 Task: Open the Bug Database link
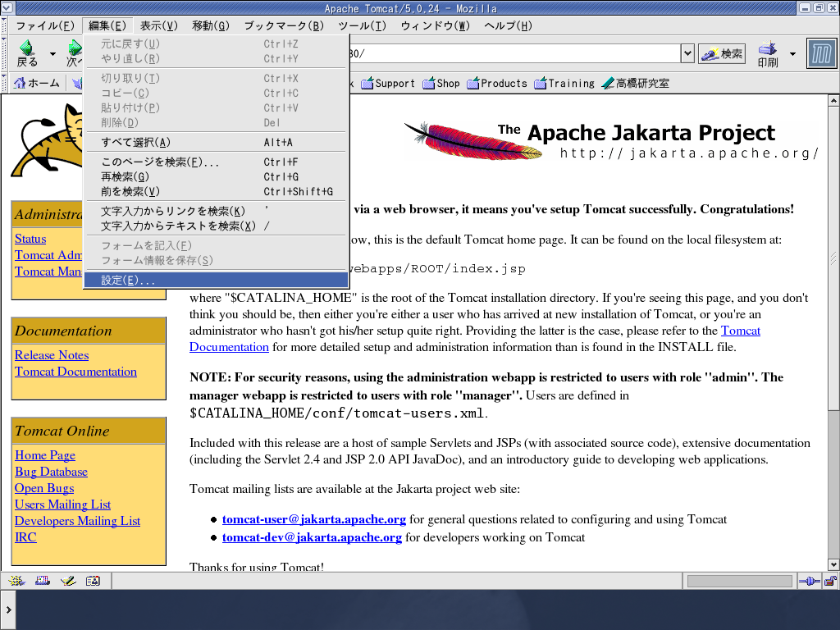(x=51, y=472)
